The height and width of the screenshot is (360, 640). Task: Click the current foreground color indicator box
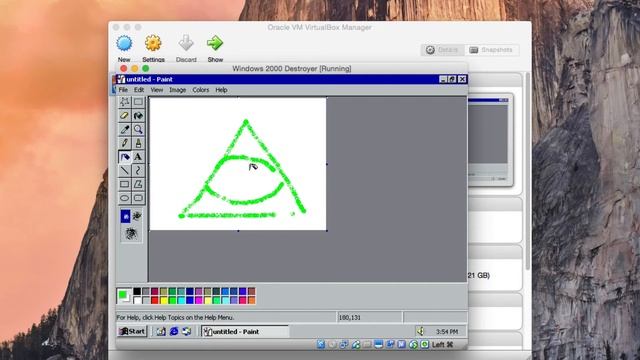(x=122, y=294)
